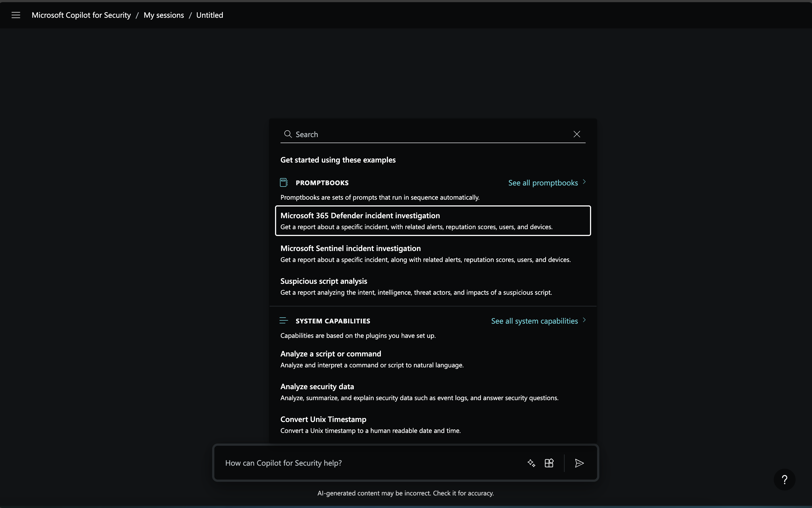Open the prompts sparkle icon in input bar
This screenshot has height=508, width=812.
(x=531, y=463)
